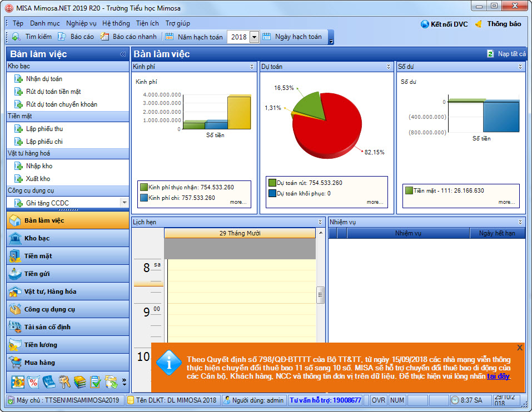The width and height of the screenshot is (532, 412).
Task: Click the Kết nối DVC globe icon
Action: [x=425, y=24]
